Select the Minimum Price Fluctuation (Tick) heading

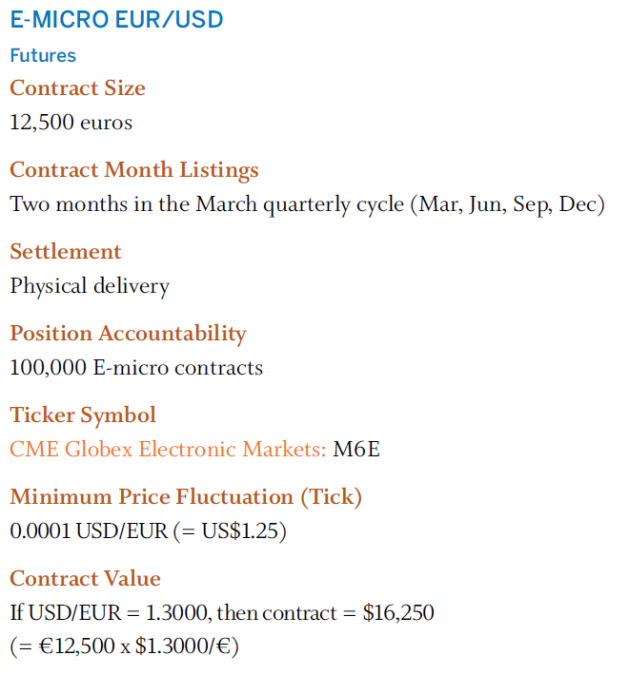186,496
